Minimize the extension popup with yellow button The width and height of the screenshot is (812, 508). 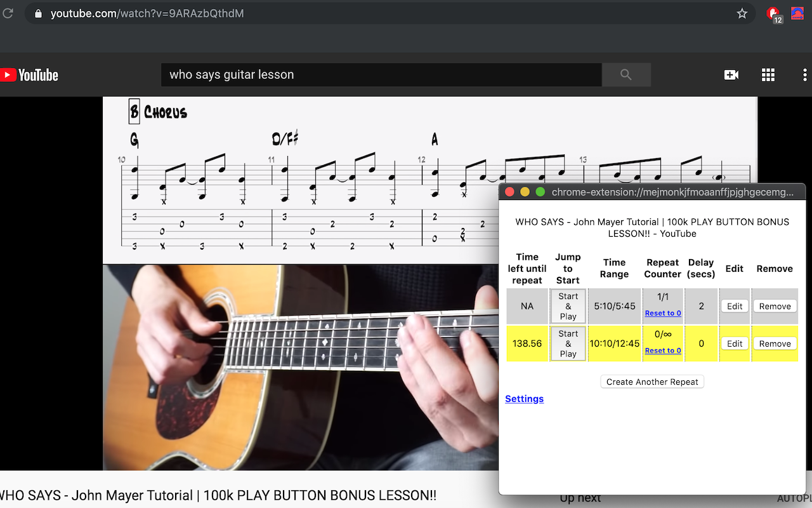click(x=525, y=192)
